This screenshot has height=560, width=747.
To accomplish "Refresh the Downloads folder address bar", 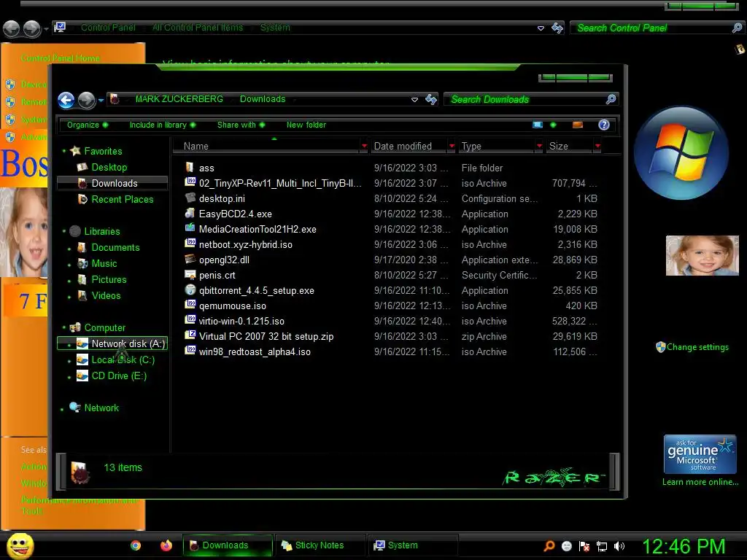I will (431, 99).
